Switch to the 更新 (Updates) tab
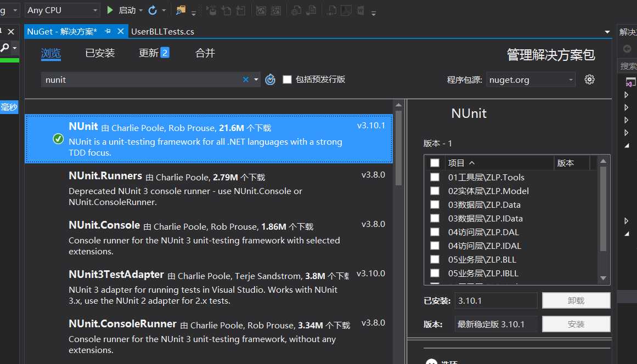Image resolution: width=637 pixels, height=364 pixels. tap(154, 53)
